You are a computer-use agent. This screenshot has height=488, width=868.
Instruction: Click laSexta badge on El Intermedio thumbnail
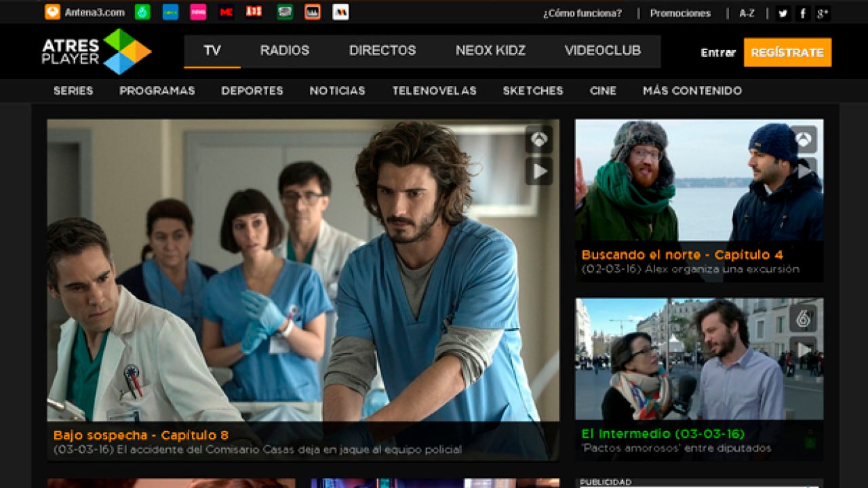[803, 318]
